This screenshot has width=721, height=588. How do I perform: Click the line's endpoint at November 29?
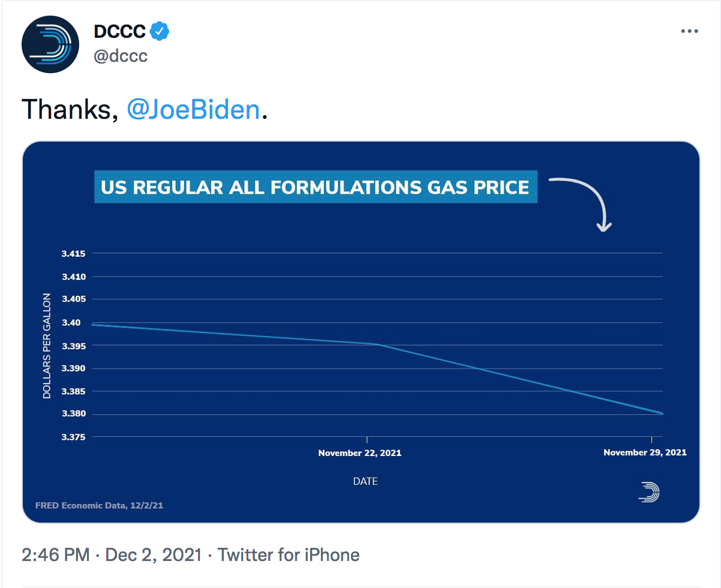pos(661,413)
